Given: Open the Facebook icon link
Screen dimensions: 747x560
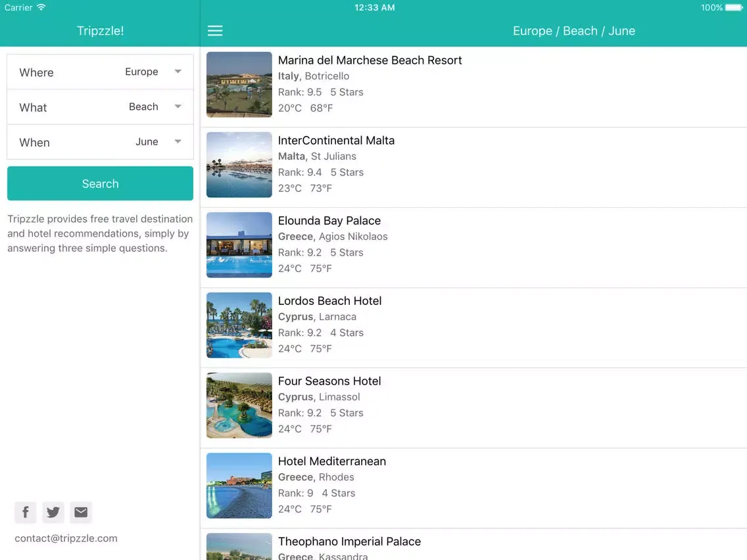Looking at the screenshot, I should [25, 513].
